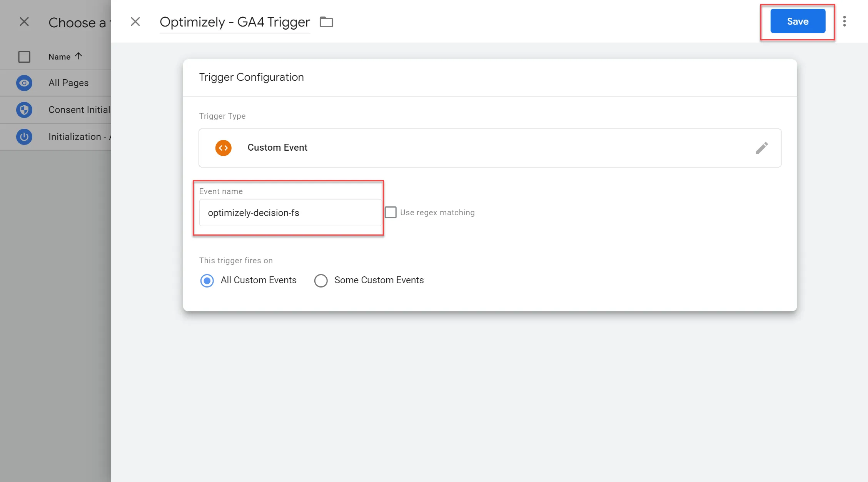868x482 pixels.
Task: Click the Choose a trigger panel title
Action: [80, 22]
